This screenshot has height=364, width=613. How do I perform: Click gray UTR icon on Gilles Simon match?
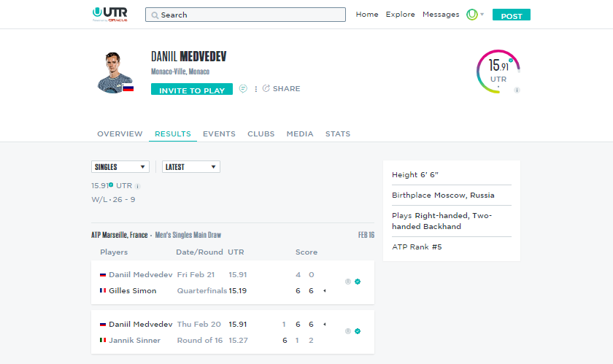click(348, 282)
